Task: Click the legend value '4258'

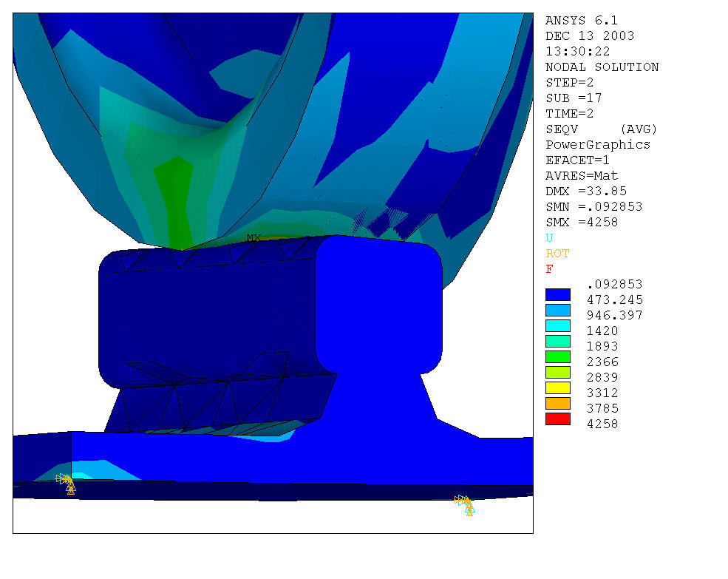Action: [602, 424]
